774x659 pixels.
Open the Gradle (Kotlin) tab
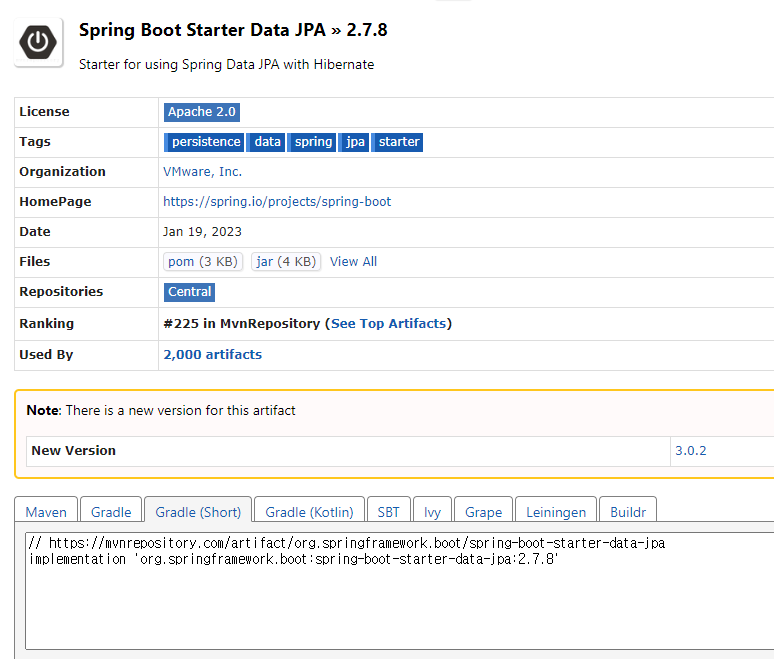point(310,511)
